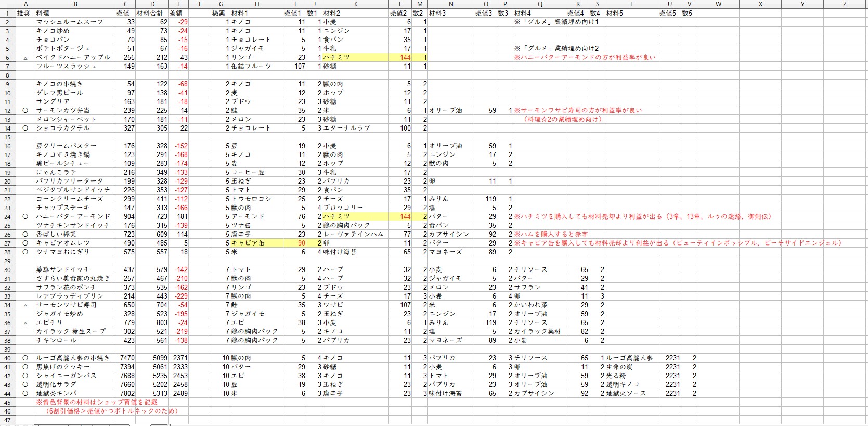Select the エターナルラブ ingredient cell
The width and height of the screenshot is (868, 426).
343,128
